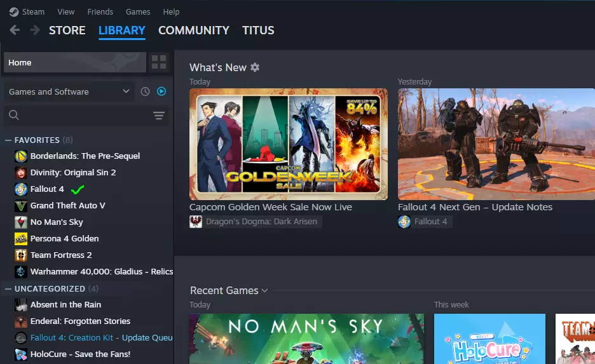The image size is (595, 364).
Task: Click the Fallout 4 tag under news
Action: (x=431, y=222)
